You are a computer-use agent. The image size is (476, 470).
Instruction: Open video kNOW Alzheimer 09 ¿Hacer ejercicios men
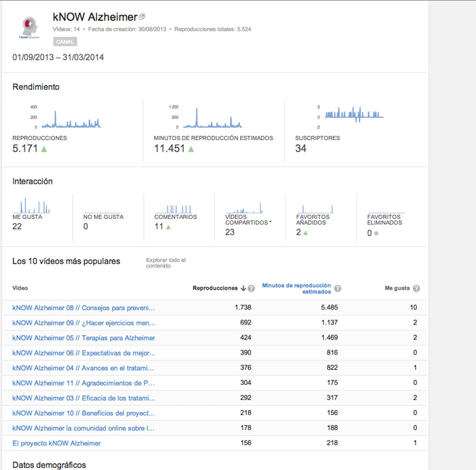pos(84,323)
